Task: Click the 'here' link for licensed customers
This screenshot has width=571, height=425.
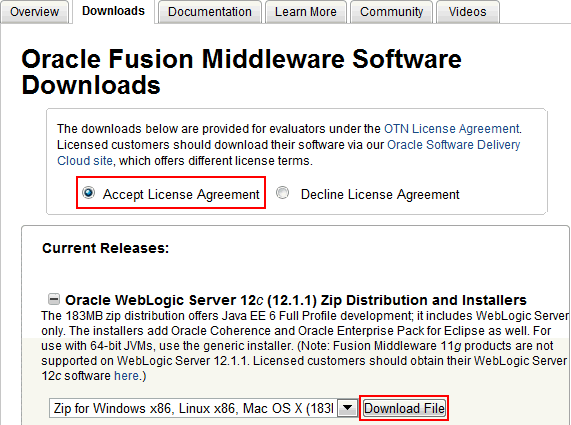Action: point(126,375)
